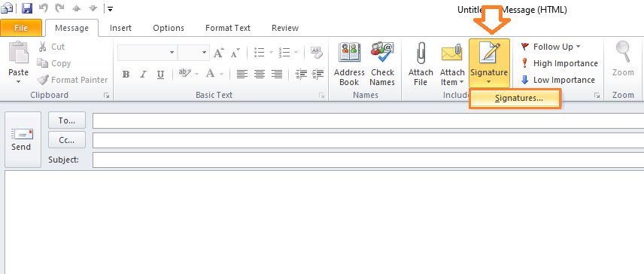Viewport: 644px width, 274px height.
Task: Open the Attach Item menu
Action: [x=452, y=64]
